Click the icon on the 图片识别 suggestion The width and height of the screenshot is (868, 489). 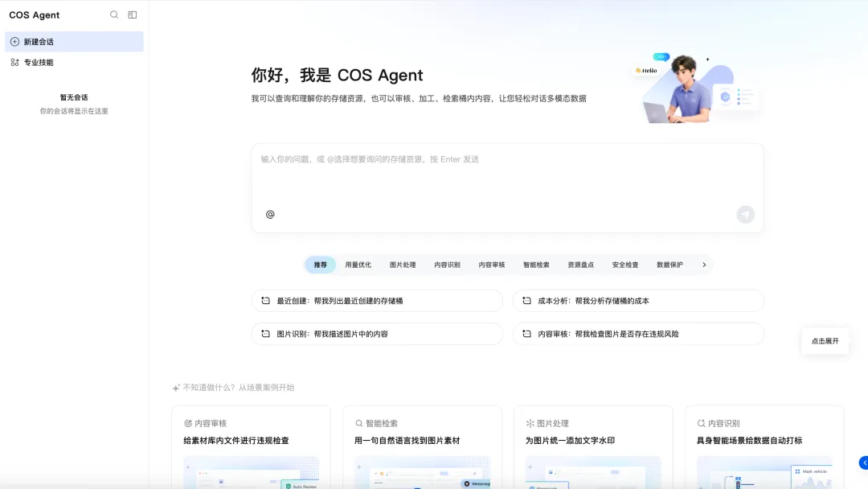[x=266, y=334]
